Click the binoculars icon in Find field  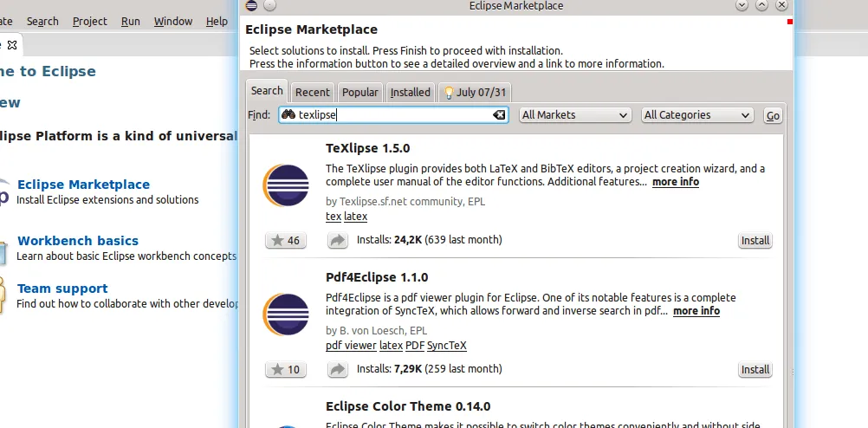[288, 115]
